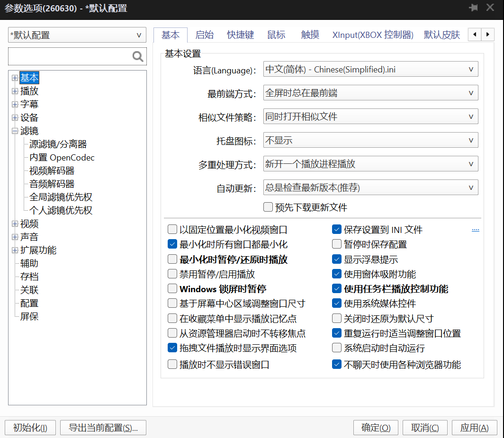
Task: Select 辅助 in the settings tree
Action: 29,263
